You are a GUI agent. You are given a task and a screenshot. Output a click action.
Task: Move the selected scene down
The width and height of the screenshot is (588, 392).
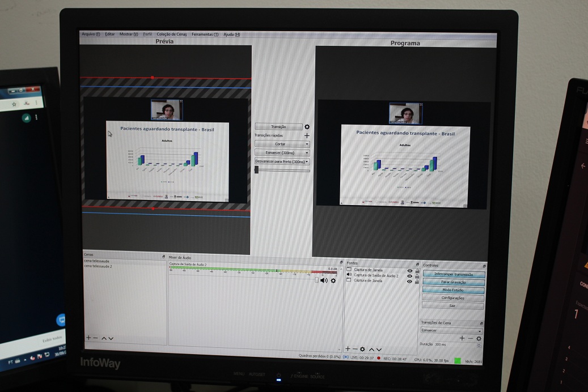111,338
